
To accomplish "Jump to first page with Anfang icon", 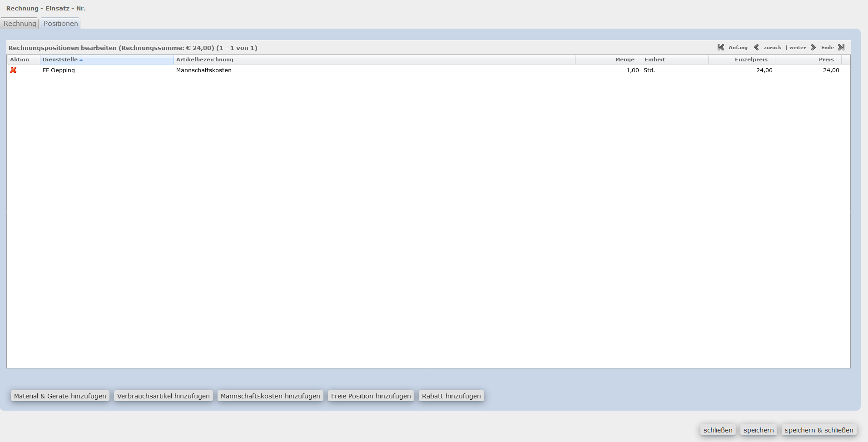I will click(x=720, y=47).
